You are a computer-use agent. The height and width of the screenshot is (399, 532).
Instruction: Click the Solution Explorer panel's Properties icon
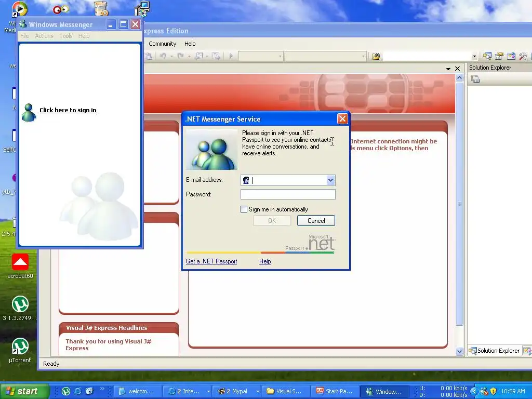pyautogui.click(x=475, y=79)
